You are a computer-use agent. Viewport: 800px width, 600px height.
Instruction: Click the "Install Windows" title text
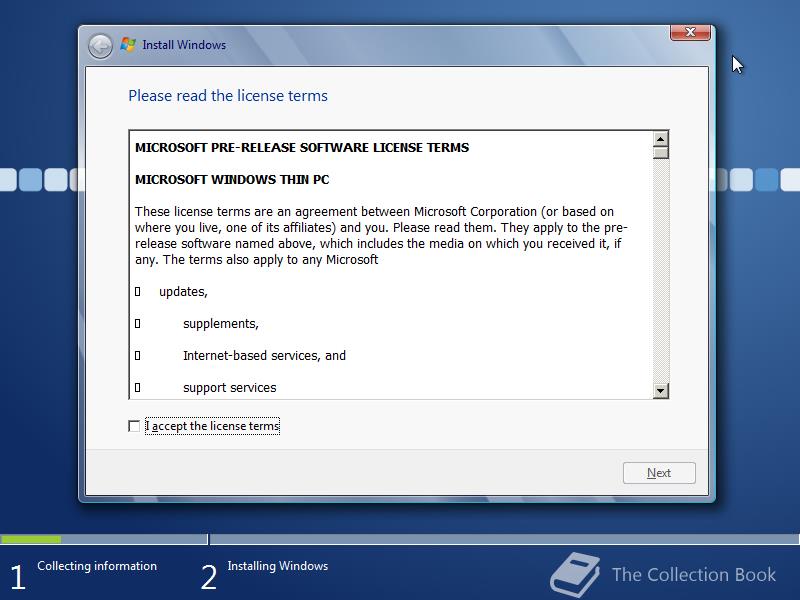point(184,45)
